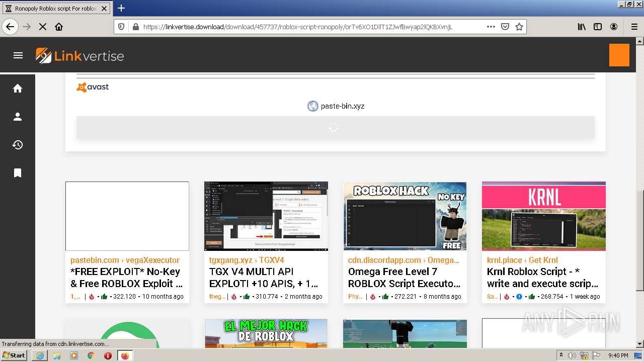Click the site security padlock icon
644x362 pixels.
coord(135,27)
